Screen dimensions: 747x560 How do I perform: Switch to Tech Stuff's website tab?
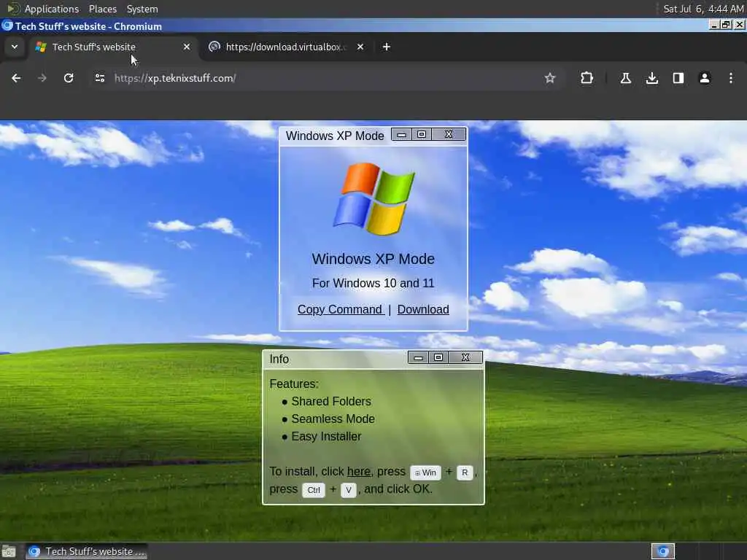(113, 47)
